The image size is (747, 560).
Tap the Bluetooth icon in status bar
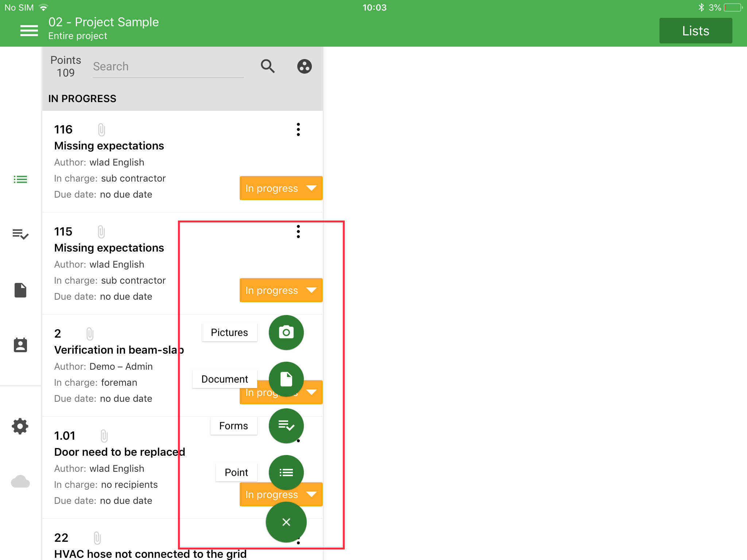(701, 8)
